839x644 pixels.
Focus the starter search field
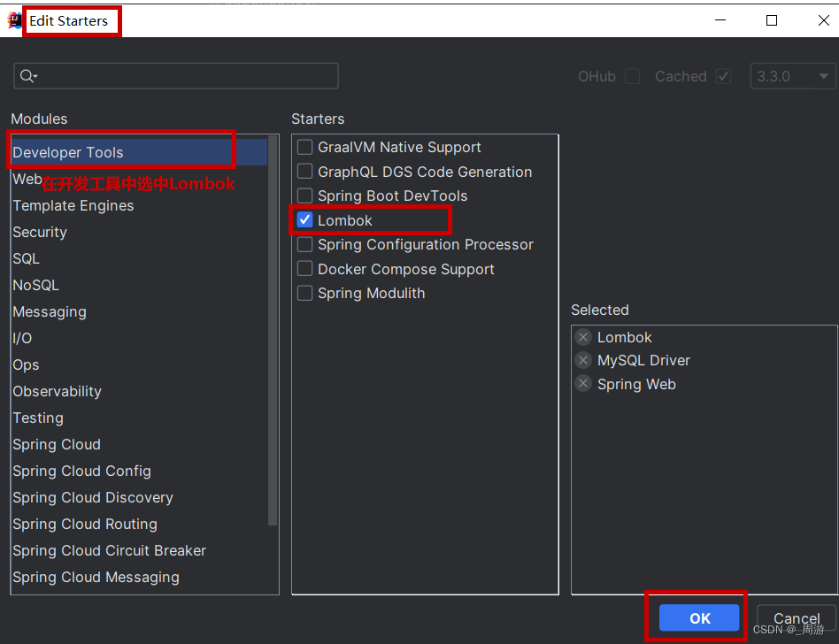click(x=176, y=76)
